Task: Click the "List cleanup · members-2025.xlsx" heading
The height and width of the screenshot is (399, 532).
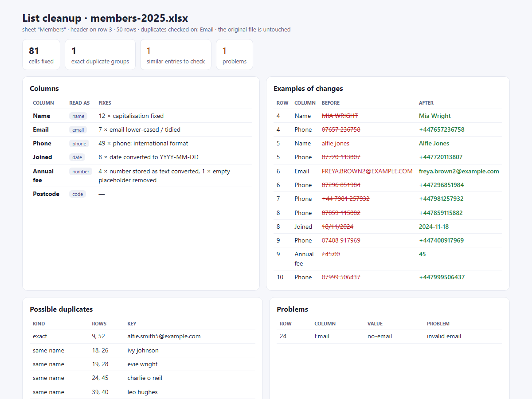Action: [x=105, y=18]
